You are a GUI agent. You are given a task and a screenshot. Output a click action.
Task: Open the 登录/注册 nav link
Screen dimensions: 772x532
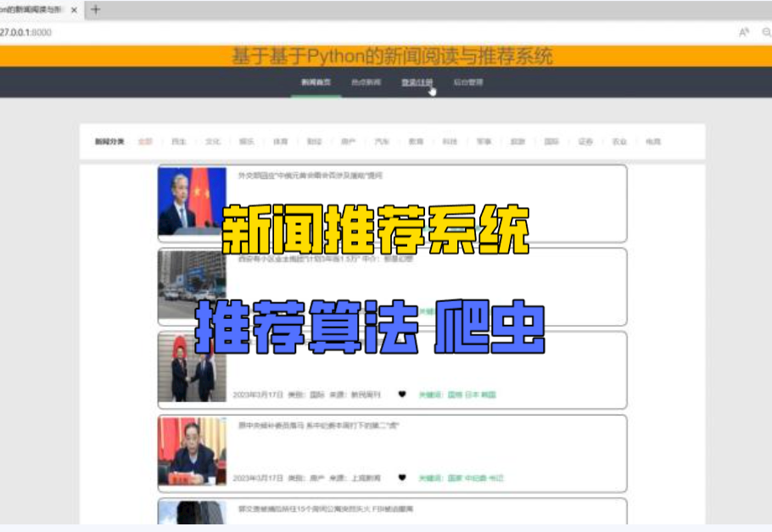pos(417,82)
